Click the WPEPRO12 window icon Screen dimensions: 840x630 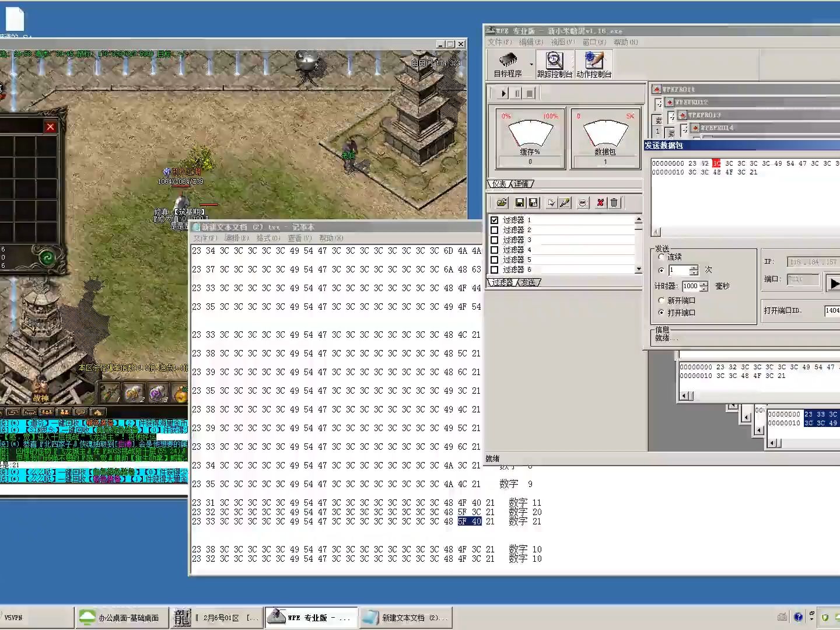[670, 102]
